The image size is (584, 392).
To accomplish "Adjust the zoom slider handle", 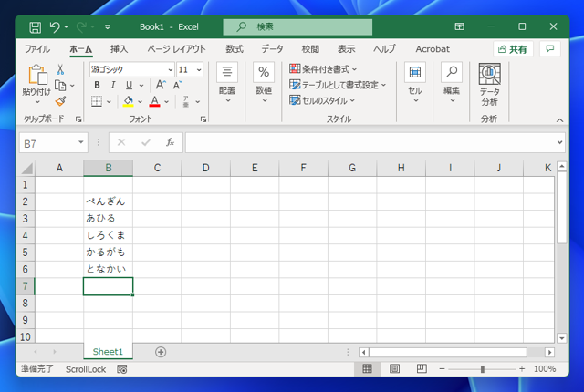I will [x=483, y=369].
